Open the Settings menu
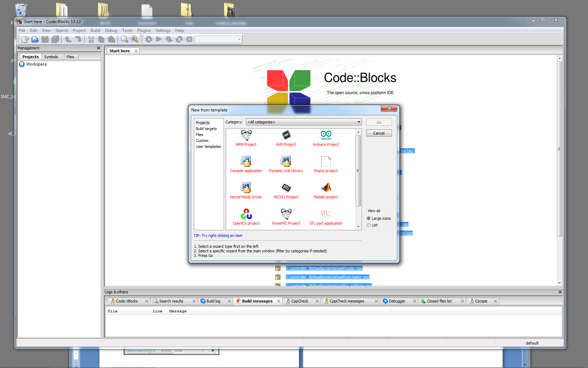The height and width of the screenshot is (368, 588). click(x=163, y=30)
